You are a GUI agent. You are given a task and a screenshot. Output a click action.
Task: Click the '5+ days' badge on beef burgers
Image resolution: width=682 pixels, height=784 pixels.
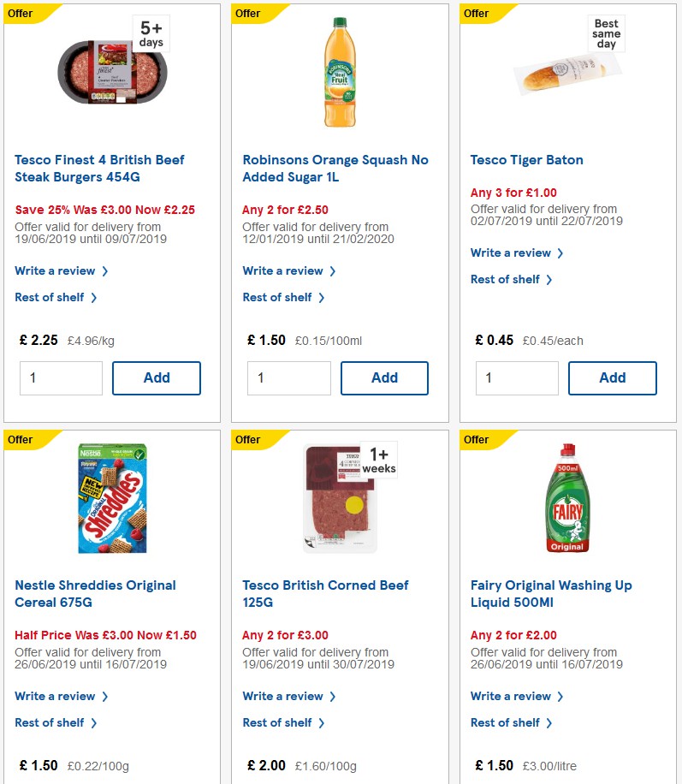click(x=151, y=33)
